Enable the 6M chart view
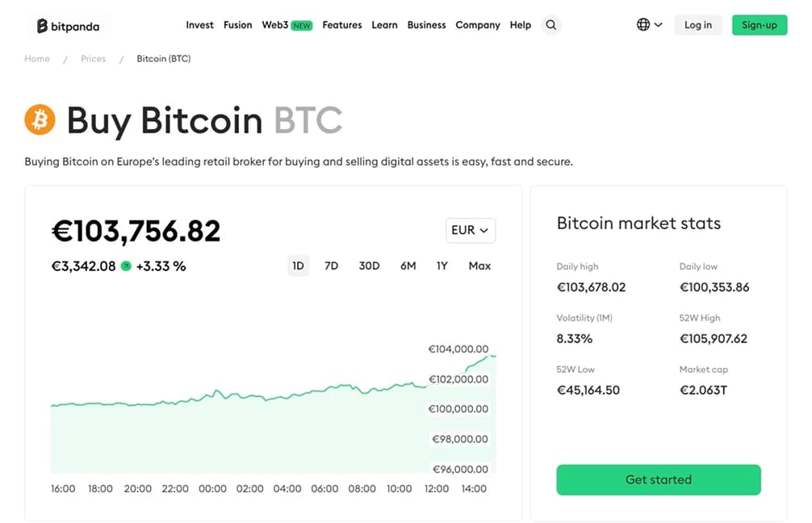812x523 pixels. pos(408,266)
